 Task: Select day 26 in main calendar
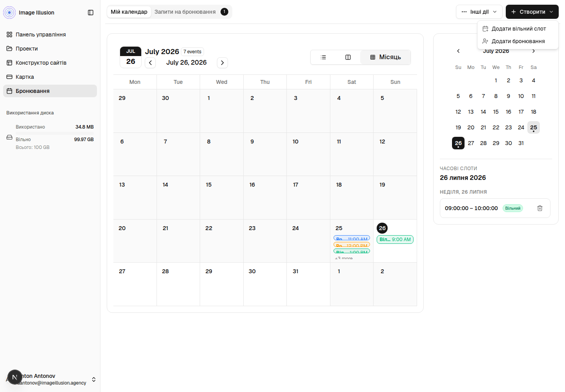(x=382, y=228)
